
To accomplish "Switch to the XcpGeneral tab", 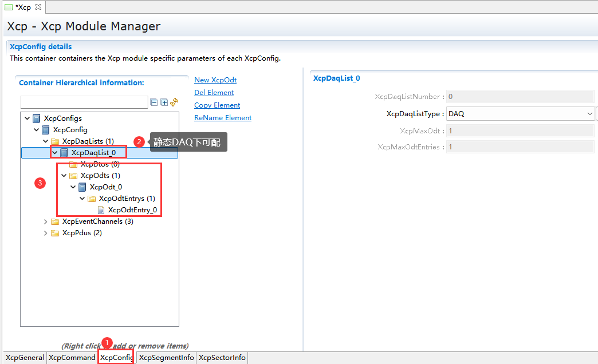I will pos(24,358).
